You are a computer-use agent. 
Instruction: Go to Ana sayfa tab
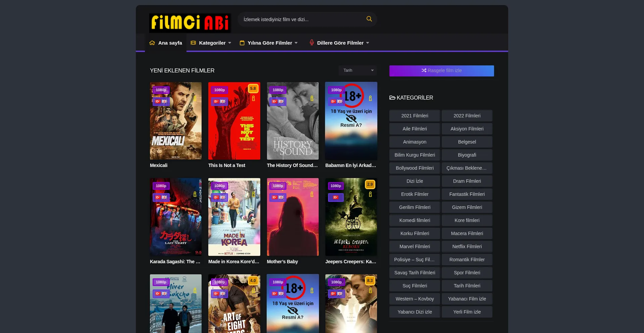[x=166, y=43]
